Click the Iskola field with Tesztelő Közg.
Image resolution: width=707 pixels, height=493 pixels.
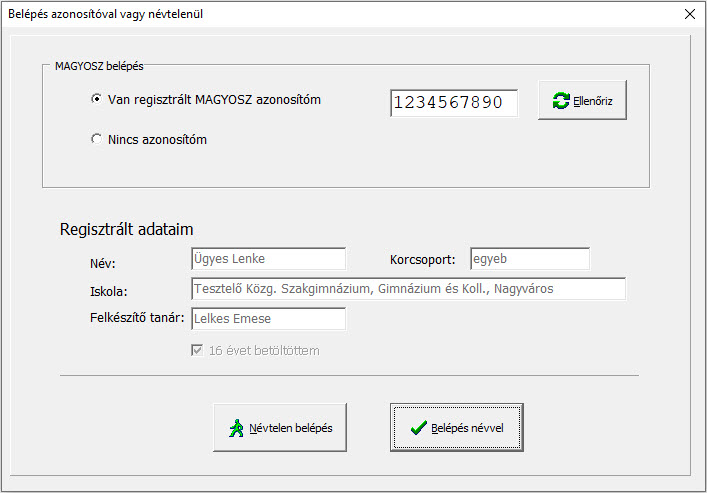tap(409, 289)
